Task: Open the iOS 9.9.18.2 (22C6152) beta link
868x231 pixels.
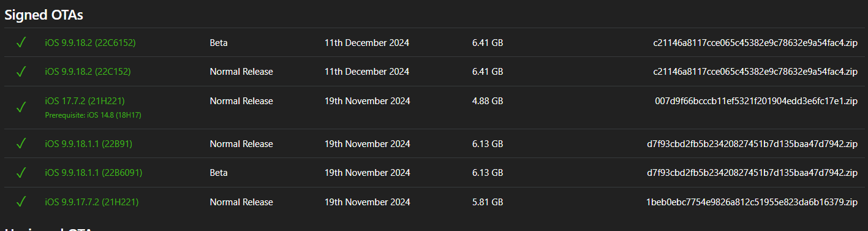Action: [x=90, y=43]
